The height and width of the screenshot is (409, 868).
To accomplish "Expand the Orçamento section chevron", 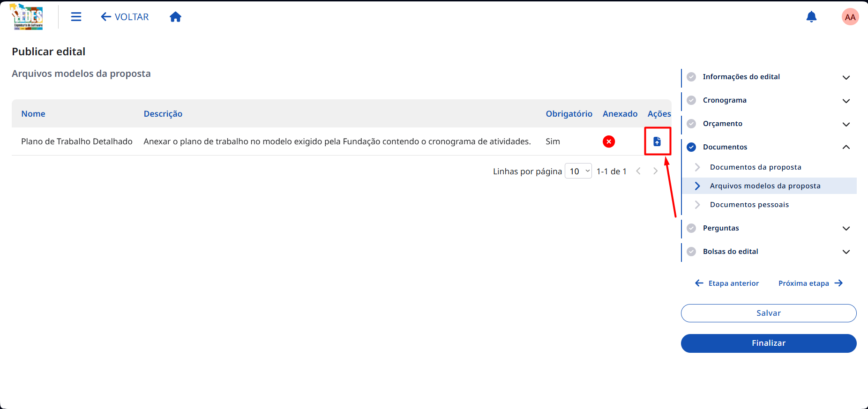I will (x=846, y=124).
